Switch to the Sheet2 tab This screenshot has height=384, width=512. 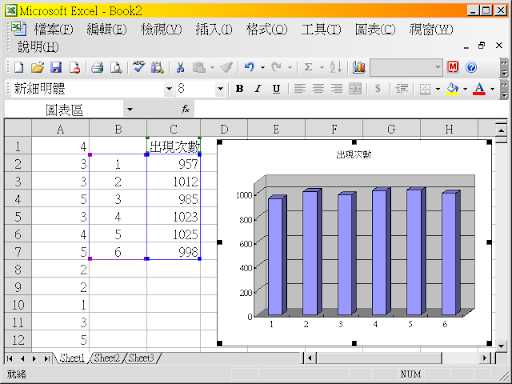(x=107, y=358)
